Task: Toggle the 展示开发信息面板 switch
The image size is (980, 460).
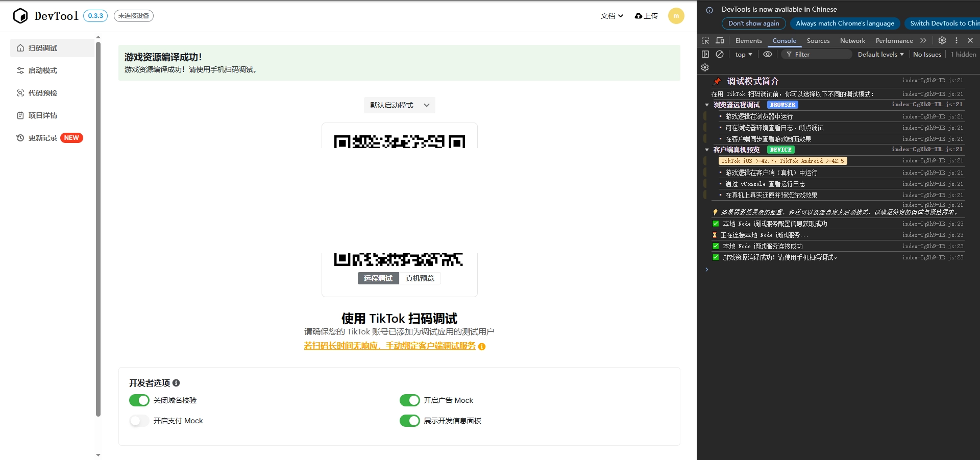Action: pos(409,421)
